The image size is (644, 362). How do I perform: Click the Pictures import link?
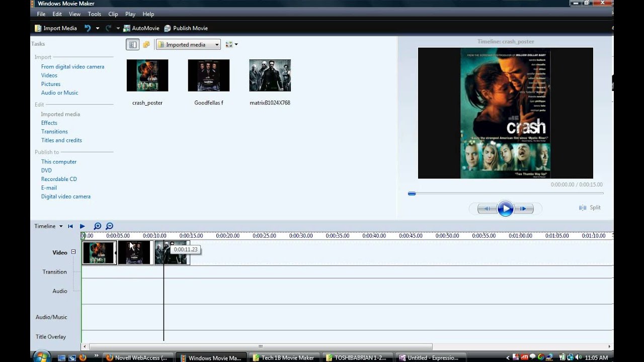click(x=51, y=84)
